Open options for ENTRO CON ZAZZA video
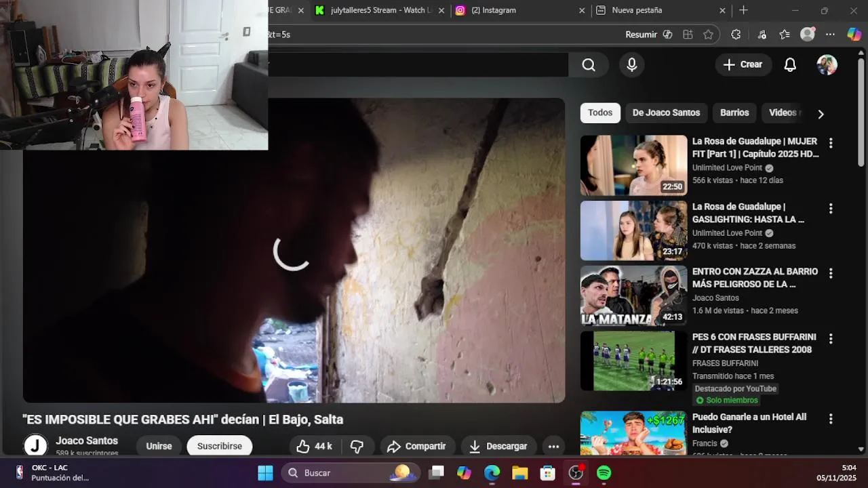 pyautogui.click(x=831, y=273)
